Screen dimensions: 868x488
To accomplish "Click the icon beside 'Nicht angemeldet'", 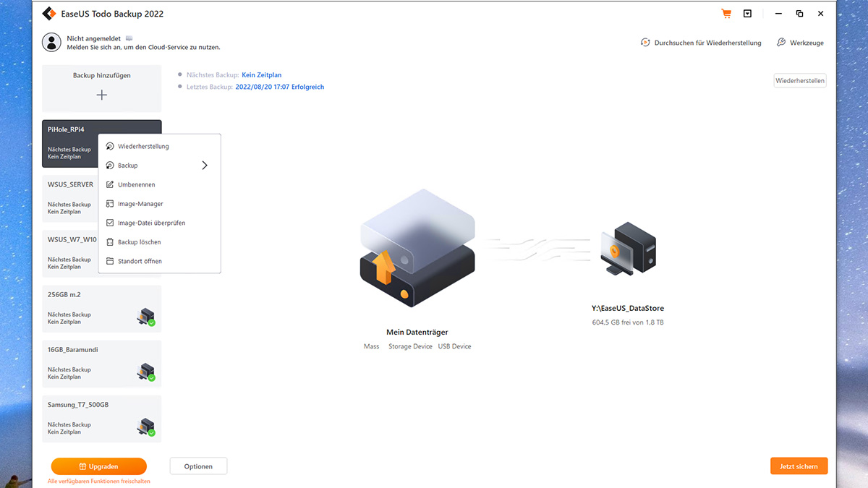I will 129,38.
